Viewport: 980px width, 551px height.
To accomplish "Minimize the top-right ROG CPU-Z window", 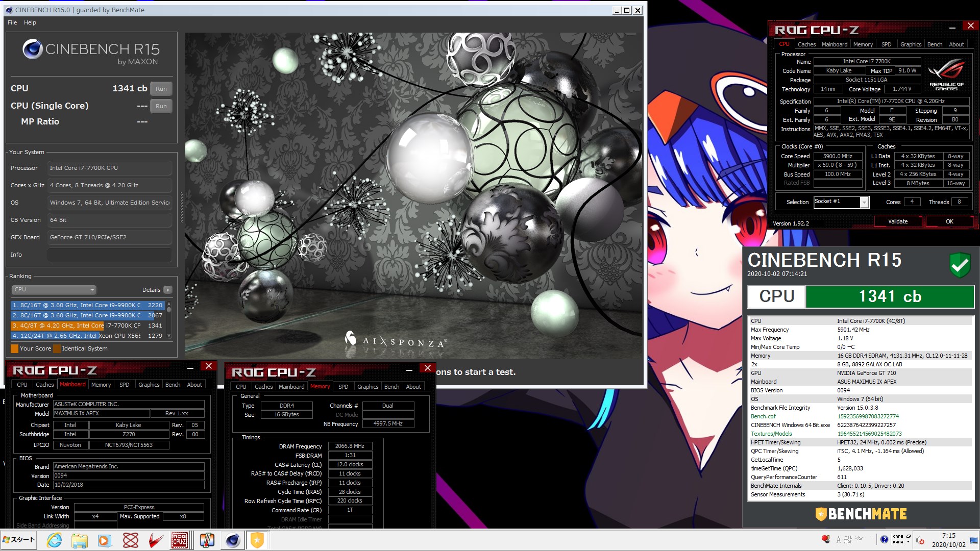I will (x=952, y=28).
